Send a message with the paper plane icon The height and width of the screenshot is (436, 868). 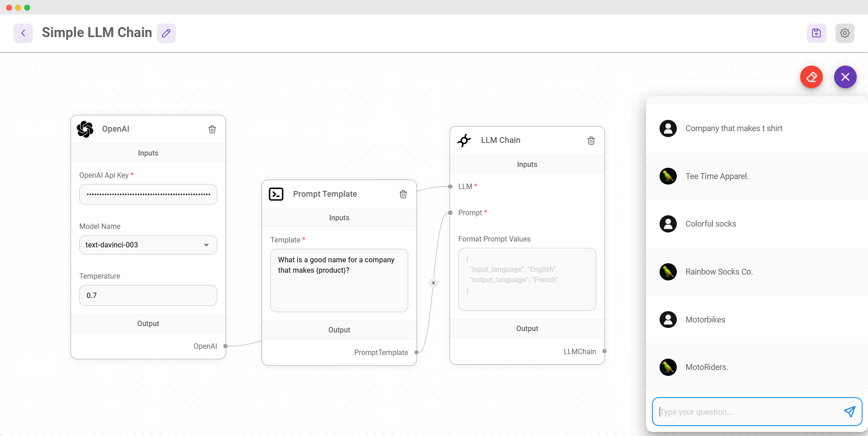click(x=850, y=412)
